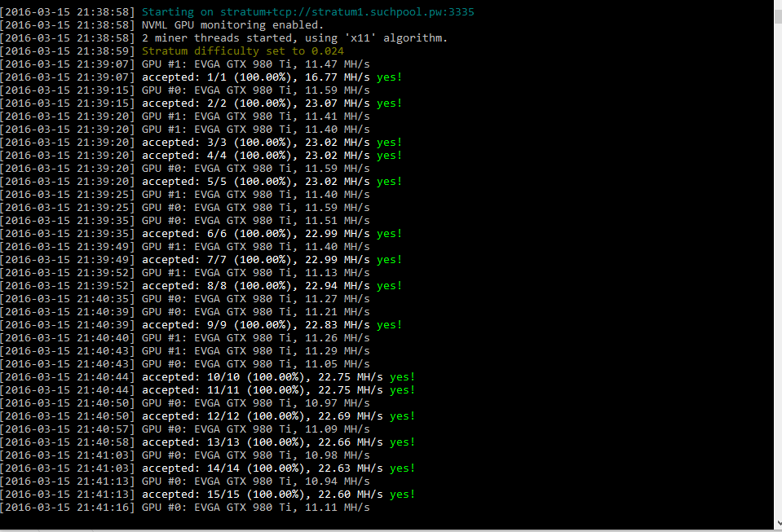Click the stratum pool URL text
This screenshot has height=532, width=782.
click(347, 12)
